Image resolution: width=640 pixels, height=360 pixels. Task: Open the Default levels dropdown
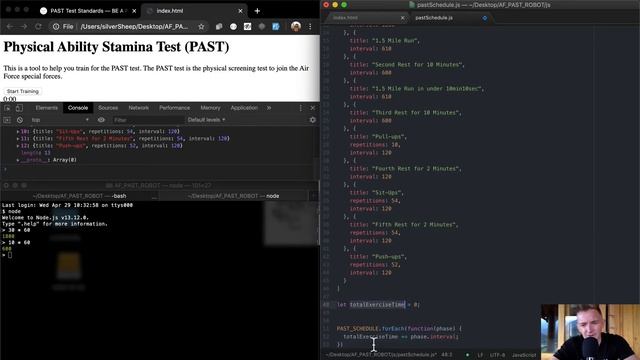pos(207,120)
